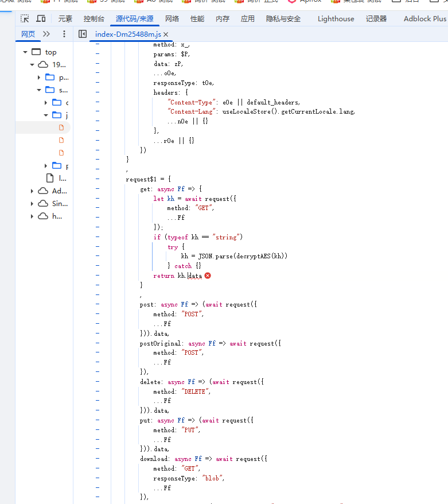Click the hide navigator sidebar icon
This screenshot has height=504, width=448.
pos(83,34)
